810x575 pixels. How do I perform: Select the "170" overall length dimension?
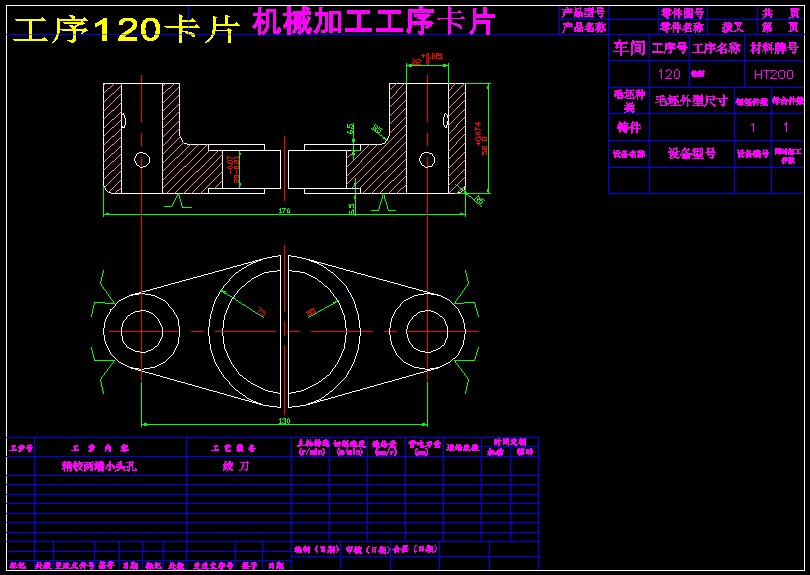(x=284, y=210)
